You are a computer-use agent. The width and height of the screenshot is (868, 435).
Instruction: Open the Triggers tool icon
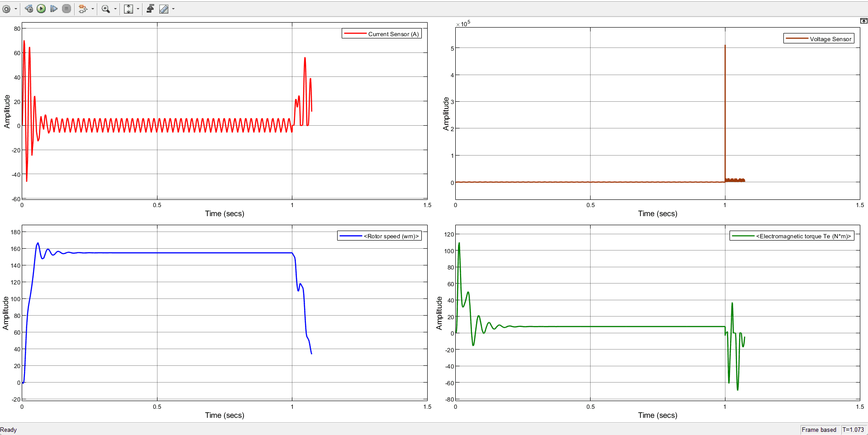click(x=150, y=9)
